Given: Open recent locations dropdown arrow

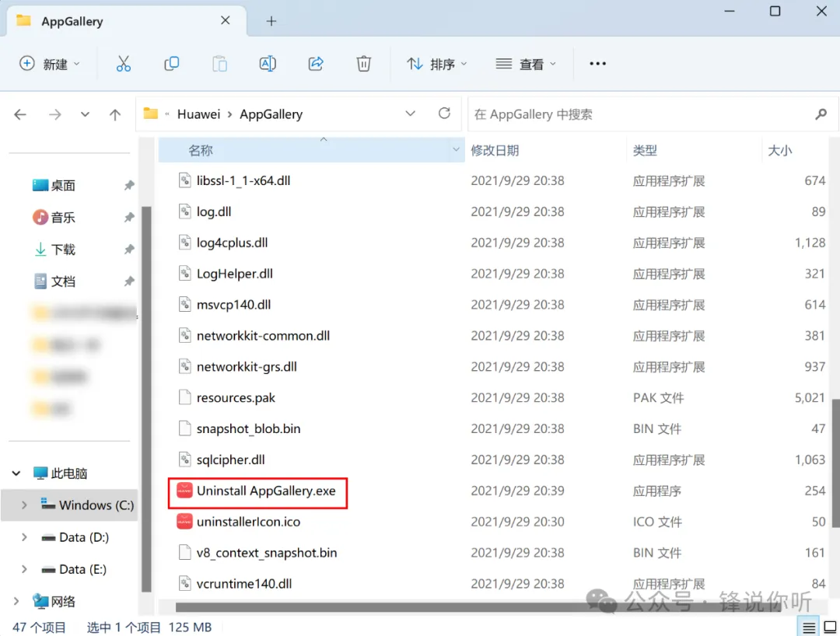Looking at the screenshot, I should 86,114.
